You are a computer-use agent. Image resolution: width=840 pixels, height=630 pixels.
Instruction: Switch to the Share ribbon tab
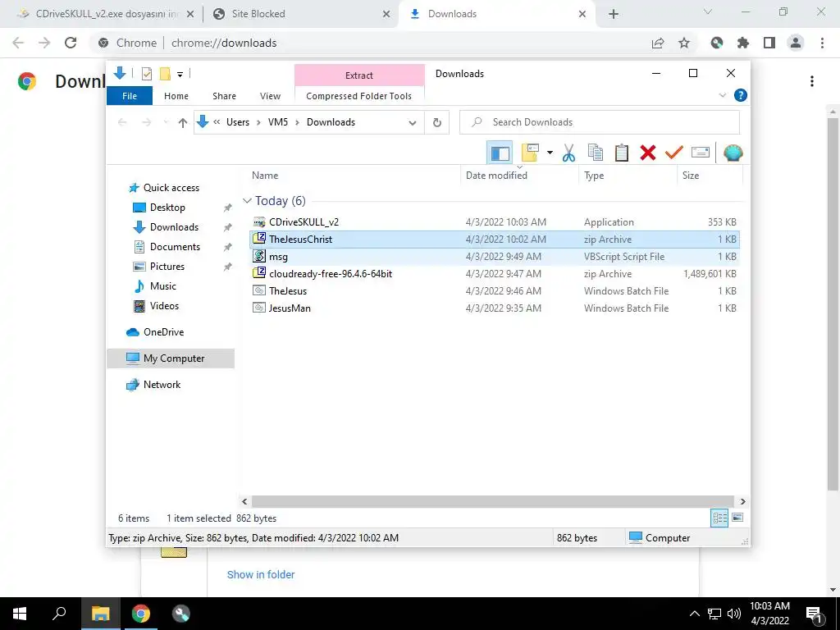tap(224, 96)
